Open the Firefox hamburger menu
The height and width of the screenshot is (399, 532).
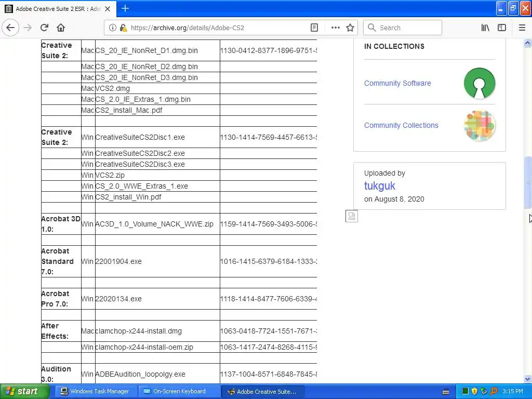(x=522, y=28)
